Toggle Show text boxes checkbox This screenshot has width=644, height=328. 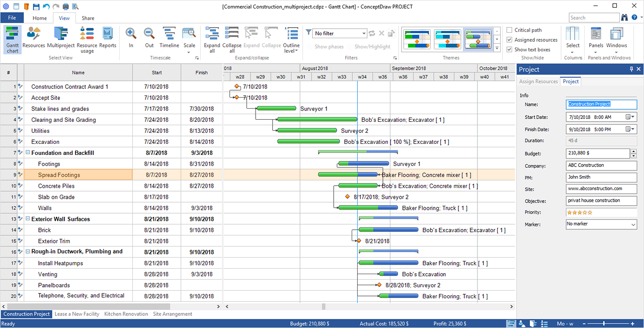(510, 49)
